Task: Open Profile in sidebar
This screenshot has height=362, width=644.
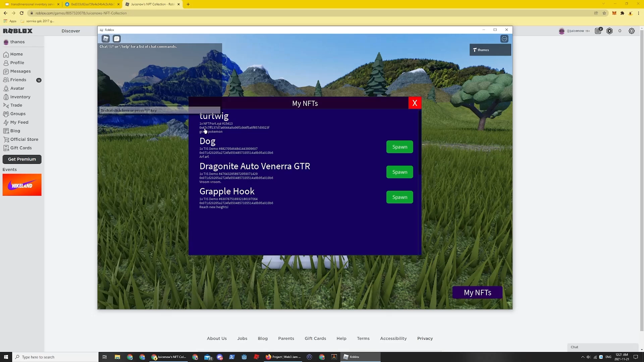Action: coord(14,63)
